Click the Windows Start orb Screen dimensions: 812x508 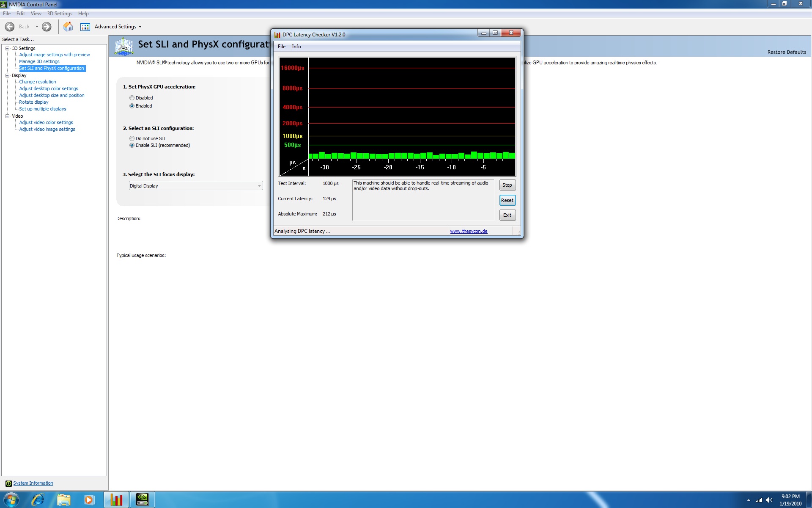pos(11,500)
